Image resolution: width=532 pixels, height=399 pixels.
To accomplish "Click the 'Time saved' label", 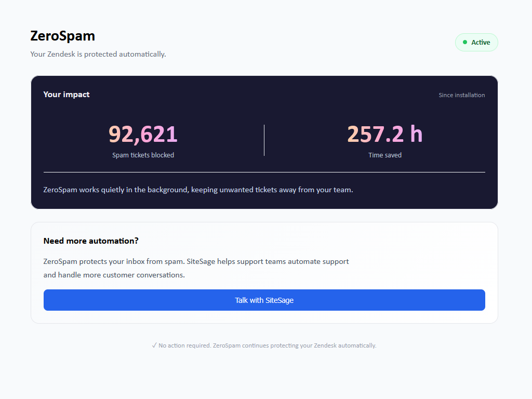I will (385, 155).
